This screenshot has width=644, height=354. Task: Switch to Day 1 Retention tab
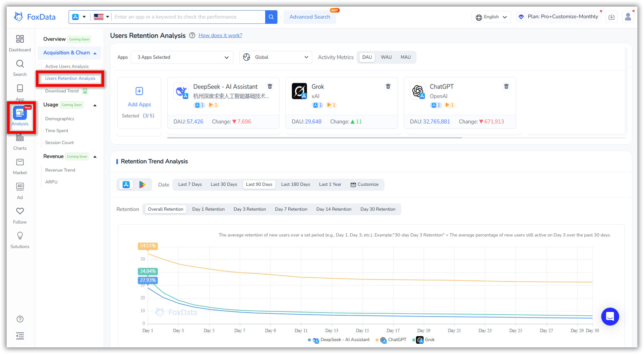[x=208, y=209]
